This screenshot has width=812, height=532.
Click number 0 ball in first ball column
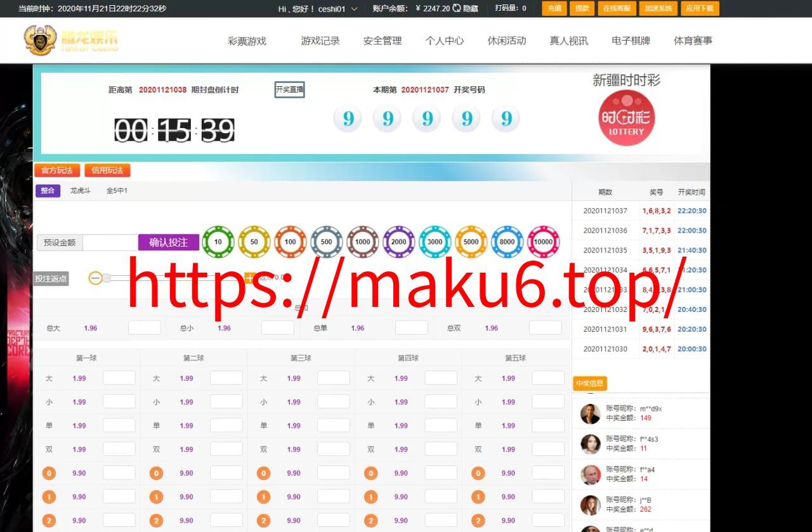(49, 473)
